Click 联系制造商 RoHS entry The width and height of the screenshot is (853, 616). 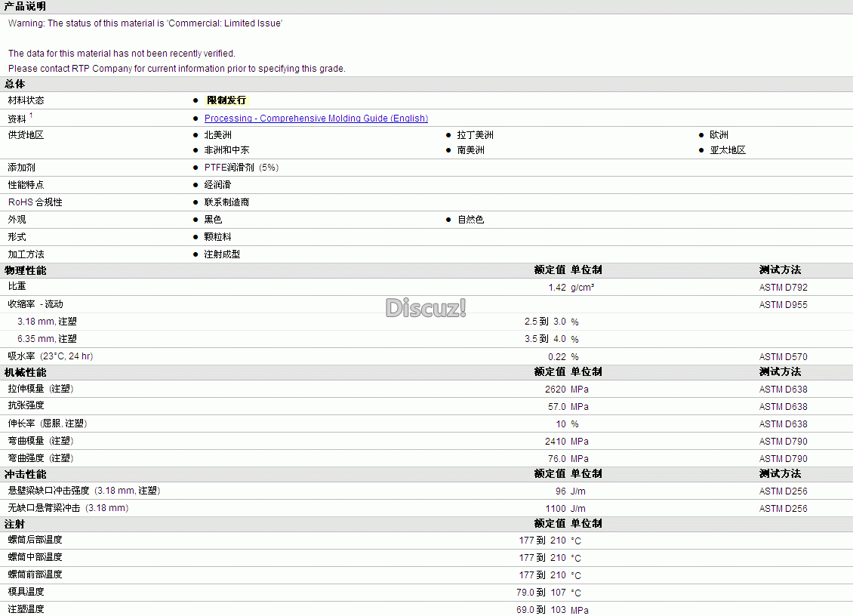226,202
